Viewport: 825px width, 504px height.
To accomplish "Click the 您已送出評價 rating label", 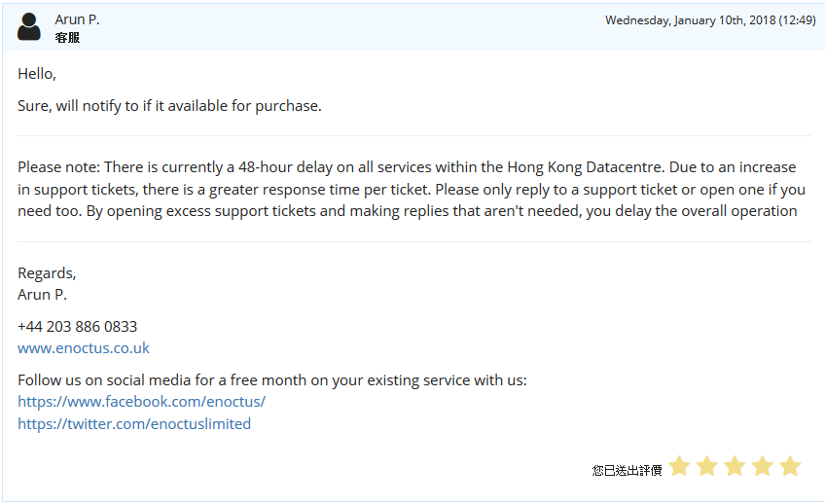I will 627,470.
